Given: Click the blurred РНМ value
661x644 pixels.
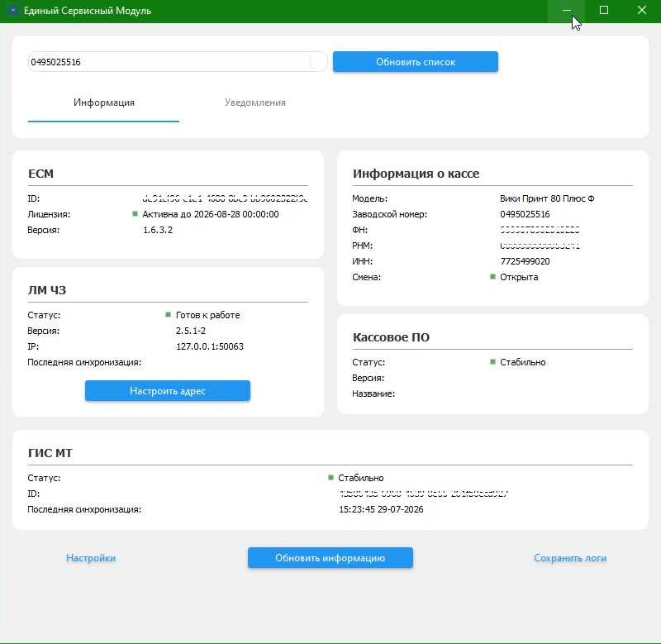Looking at the screenshot, I should pyautogui.click(x=540, y=246).
